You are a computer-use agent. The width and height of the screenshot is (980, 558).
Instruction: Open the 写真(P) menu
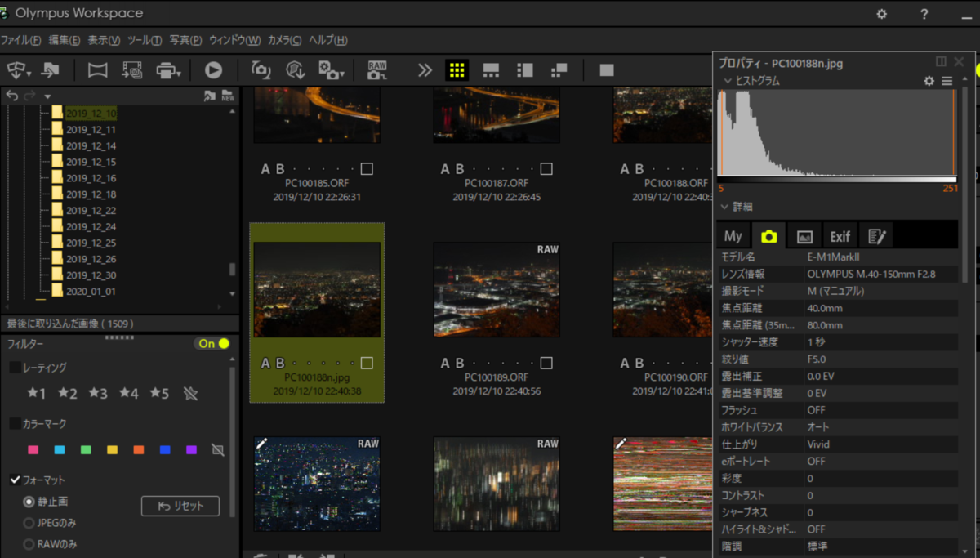tap(185, 40)
